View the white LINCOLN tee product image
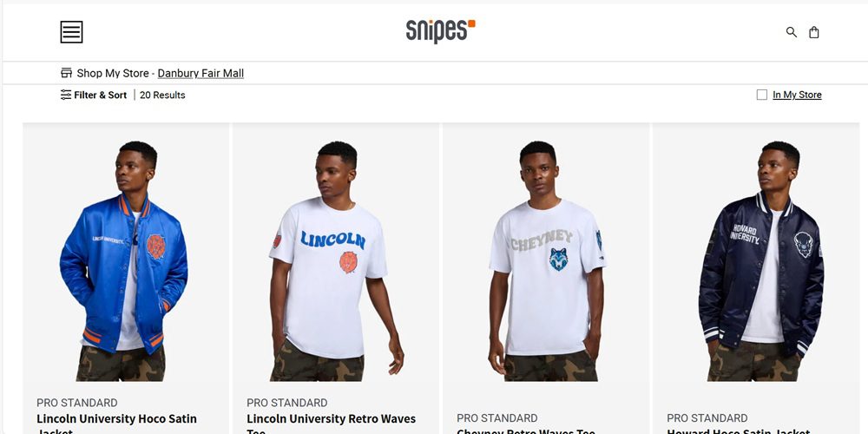Viewport: 868px width, 434px height. pyautogui.click(x=336, y=260)
